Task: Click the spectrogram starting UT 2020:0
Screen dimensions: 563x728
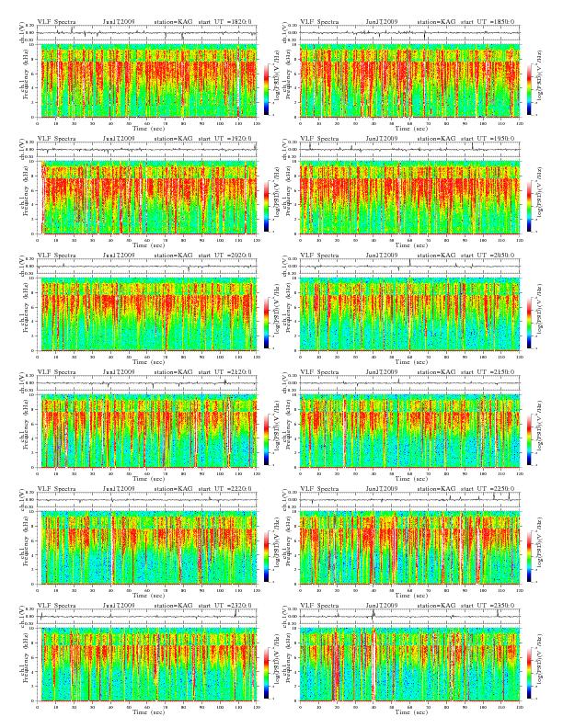Action: 147,314
